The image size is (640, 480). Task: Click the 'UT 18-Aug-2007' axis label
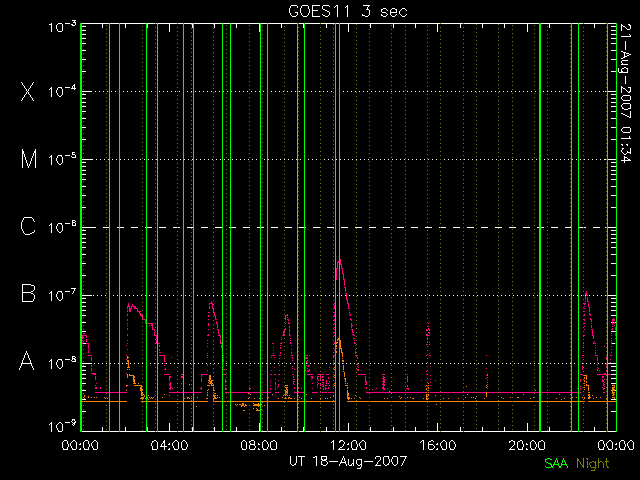click(348, 461)
